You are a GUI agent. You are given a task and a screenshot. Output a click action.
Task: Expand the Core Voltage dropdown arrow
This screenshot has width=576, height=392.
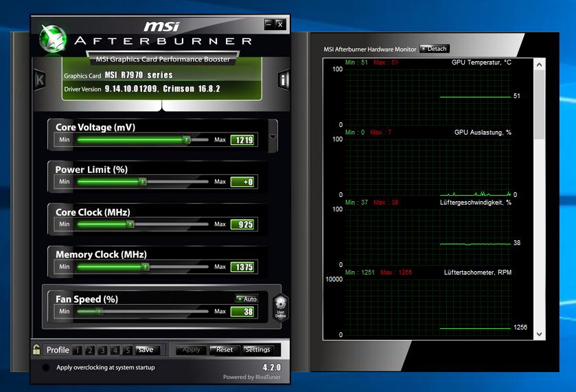[273, 137]
